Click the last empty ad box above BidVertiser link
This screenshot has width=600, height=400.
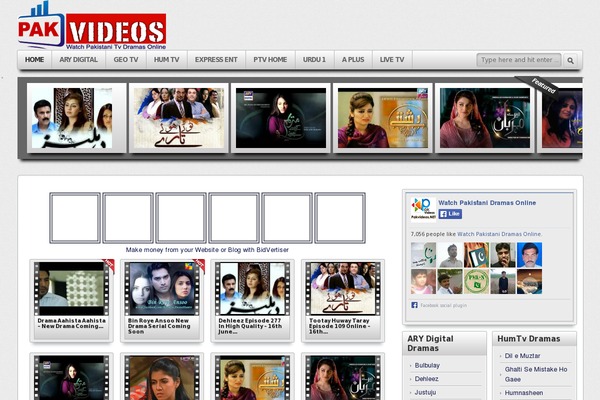(x=340, y=218)
